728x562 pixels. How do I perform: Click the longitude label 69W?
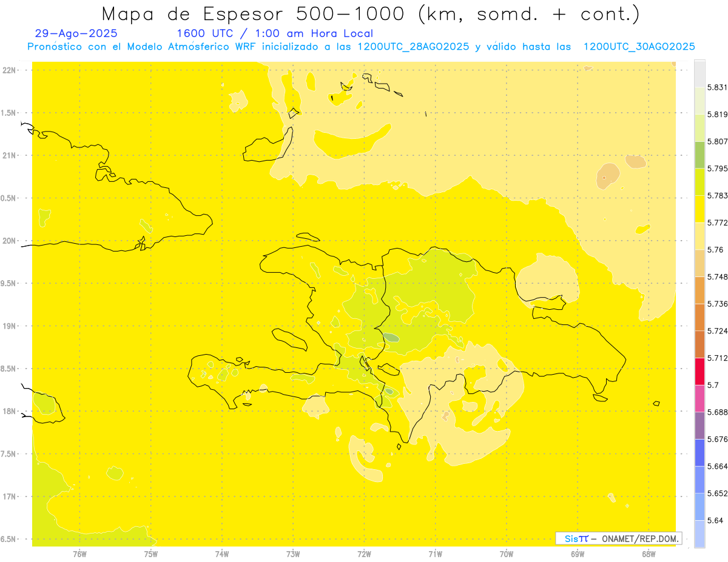click(578, 554)
